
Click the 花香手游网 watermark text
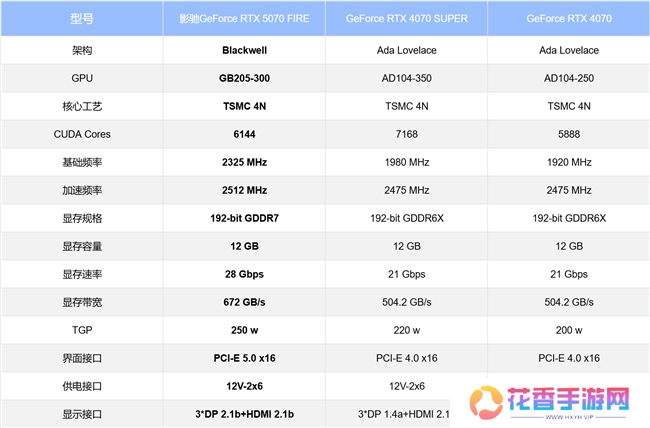pyautogui.click(x=569, y=398)
